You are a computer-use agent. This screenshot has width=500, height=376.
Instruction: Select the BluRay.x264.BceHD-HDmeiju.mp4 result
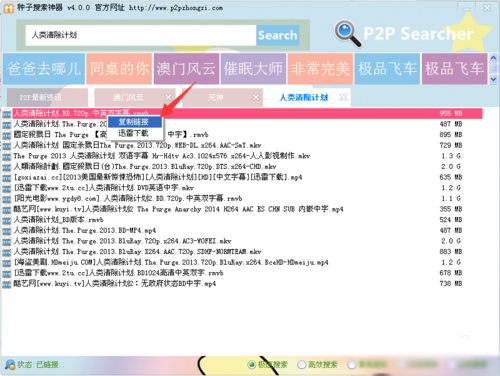coord(171,262)
